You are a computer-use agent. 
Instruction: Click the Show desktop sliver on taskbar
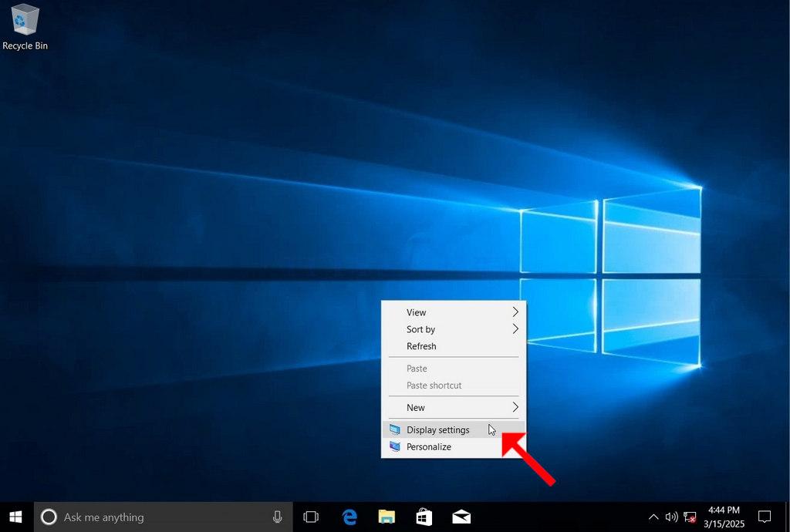click(788, 517)
